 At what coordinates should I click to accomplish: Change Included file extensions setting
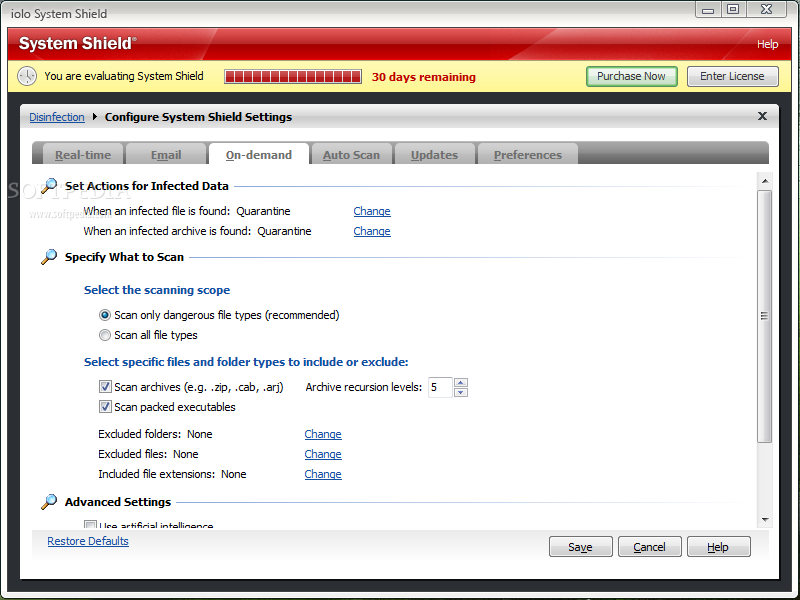click(323, 473)
